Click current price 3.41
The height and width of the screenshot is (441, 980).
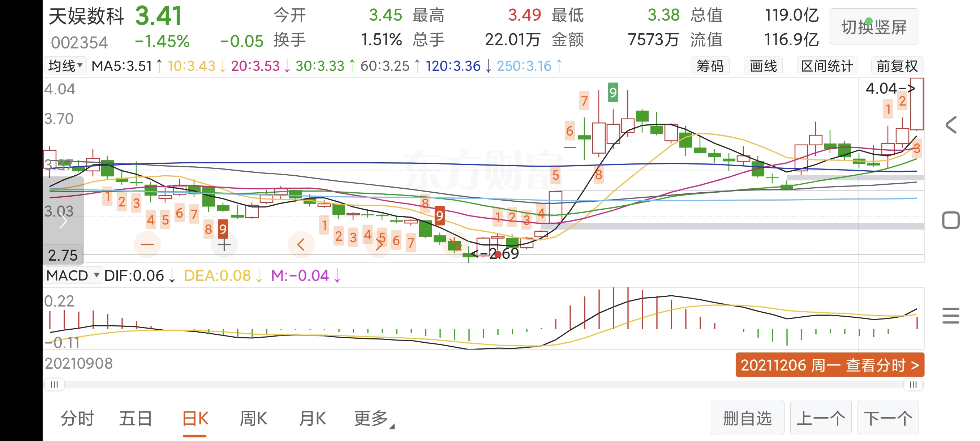(159, 16)
